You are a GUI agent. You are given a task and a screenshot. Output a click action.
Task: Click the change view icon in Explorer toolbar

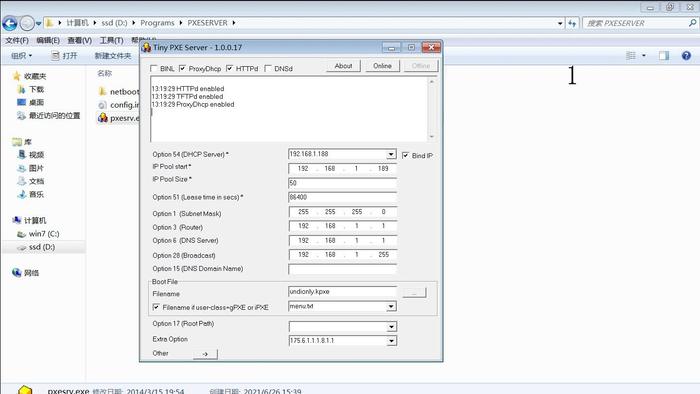coord(631,56)
